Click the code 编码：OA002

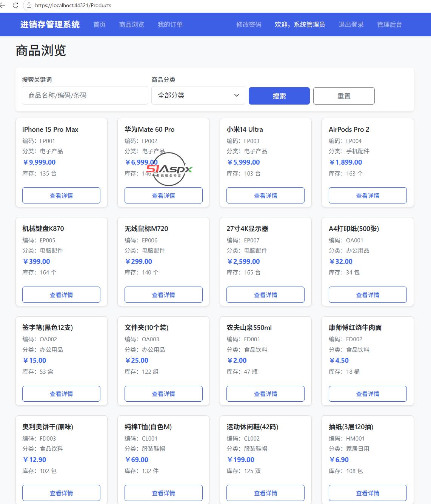pyautogui.click(x=40, y=339)
